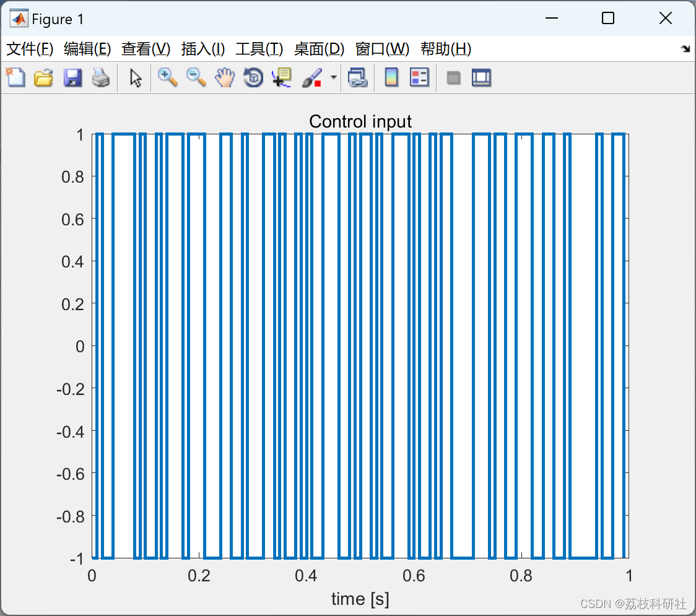
Task: Click Show Plot Tools and Dock Figure
Action: click(x=481, y=77)
